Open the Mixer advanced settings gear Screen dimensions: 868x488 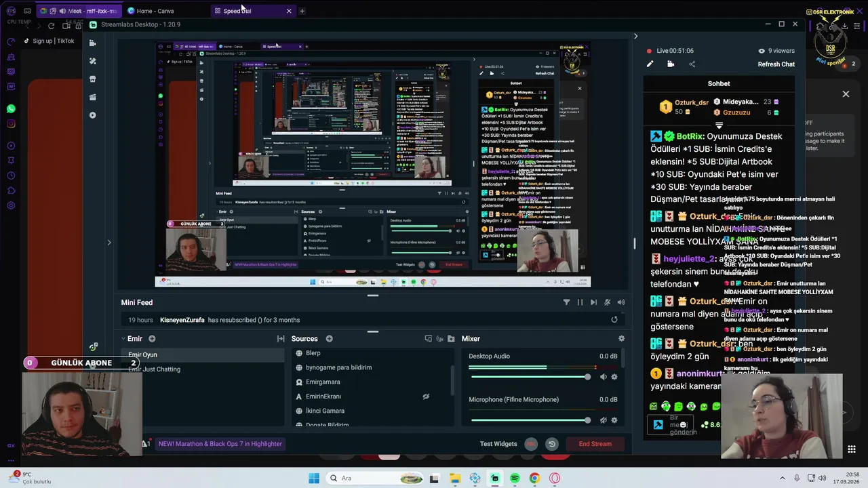click(621, 339)
